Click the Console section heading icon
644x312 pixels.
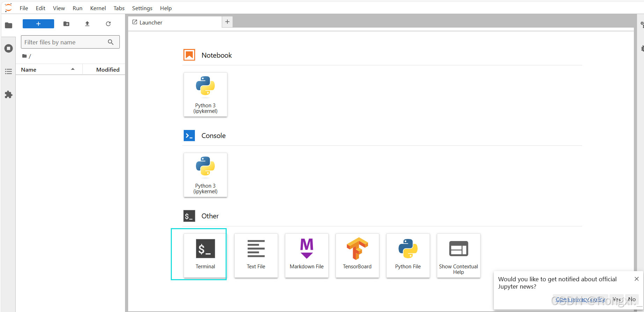(x=189, y=135)
